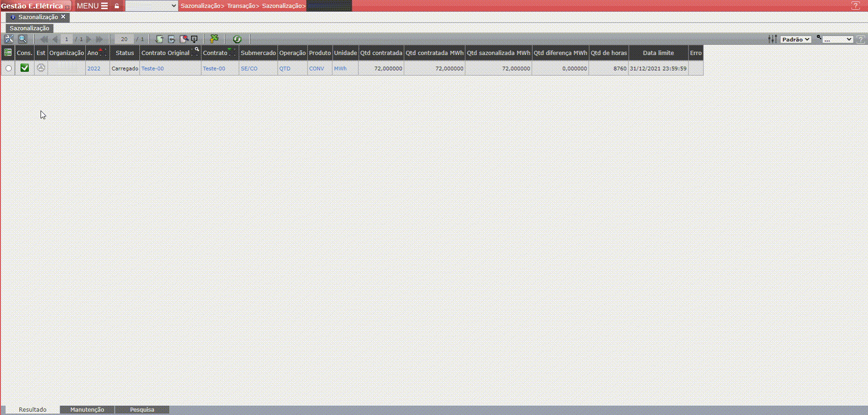
Task: Click the Est status icon in first row
Action: pyautogui.click(x=41, y=68)
